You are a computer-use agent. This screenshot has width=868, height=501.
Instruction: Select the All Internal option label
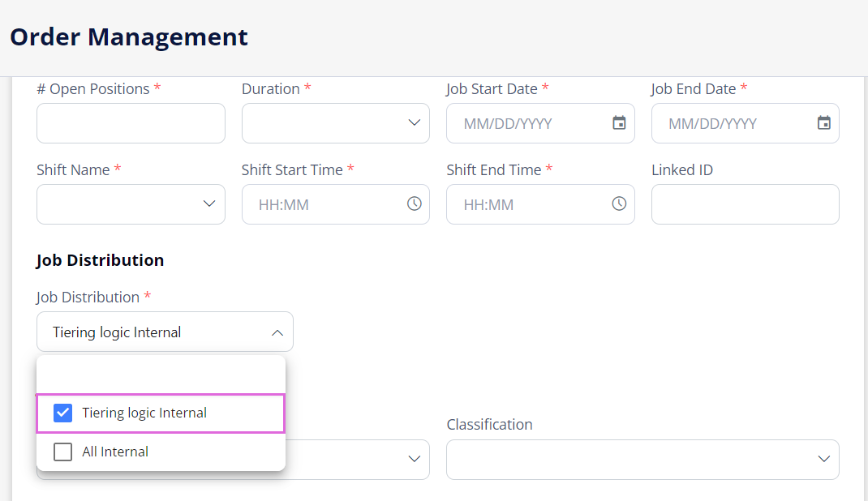coord(115,452)
